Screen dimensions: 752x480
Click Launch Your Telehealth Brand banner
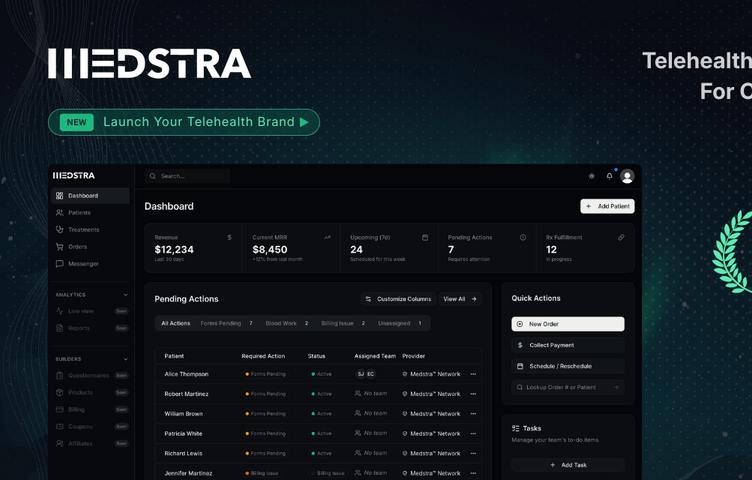point(184,122)
